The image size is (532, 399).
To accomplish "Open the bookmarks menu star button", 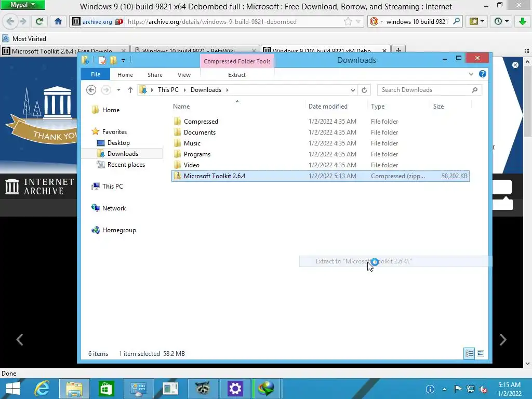I will click(477, 22).
